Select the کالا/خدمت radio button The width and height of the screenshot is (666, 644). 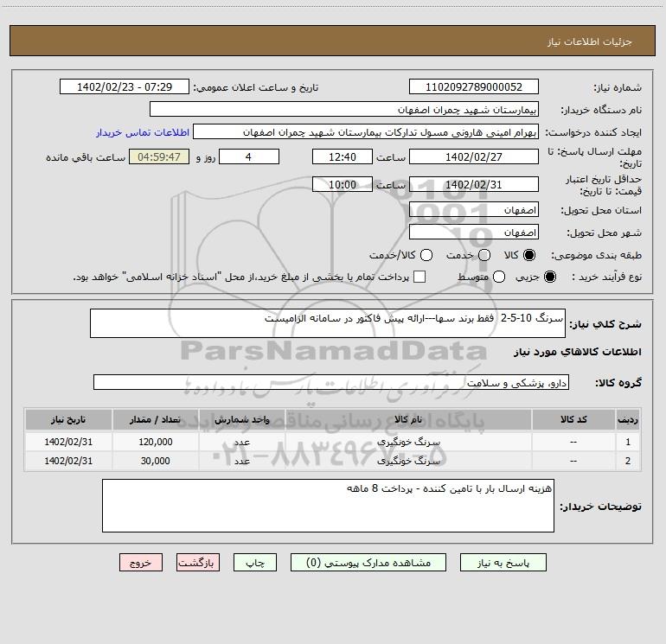coord(426,255)
